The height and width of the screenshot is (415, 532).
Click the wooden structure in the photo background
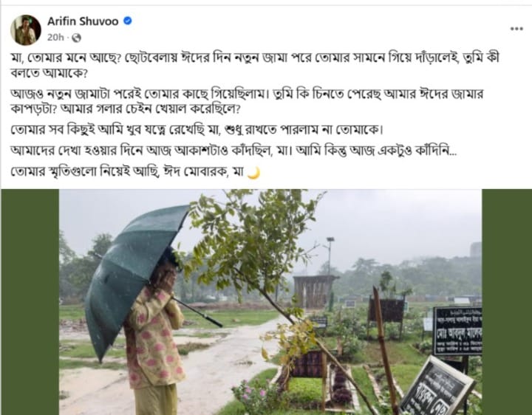(315, 292)
